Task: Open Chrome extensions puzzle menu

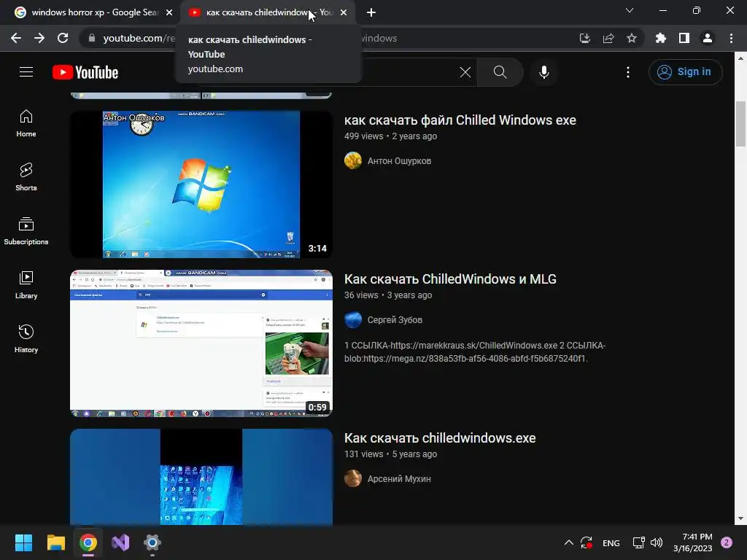Action: pyautogui.click(x=661, y=38)
